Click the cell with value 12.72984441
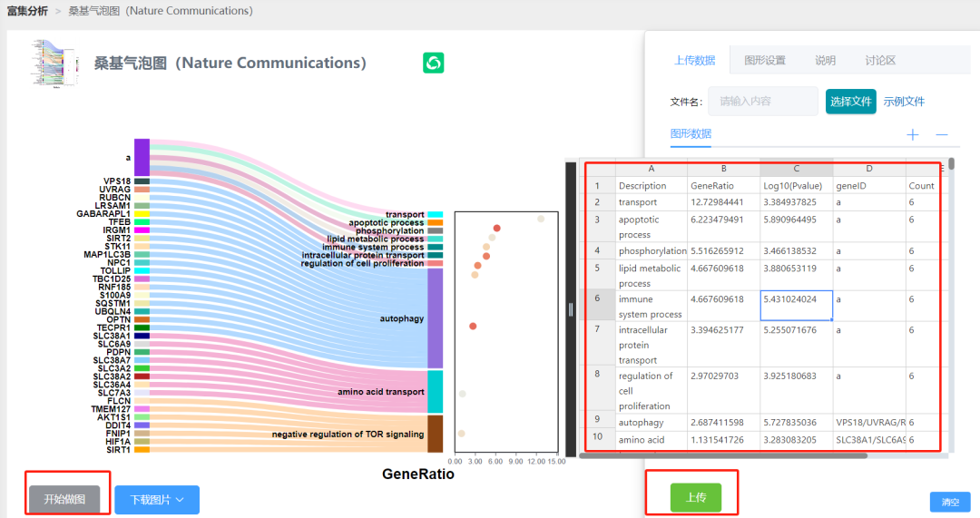The image size is (980, 518). point(724,202)
